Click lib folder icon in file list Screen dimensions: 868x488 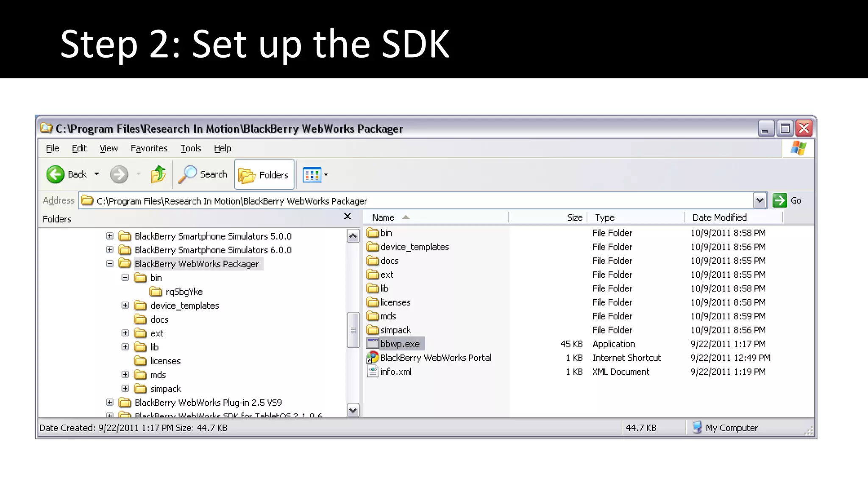(373, 288)
